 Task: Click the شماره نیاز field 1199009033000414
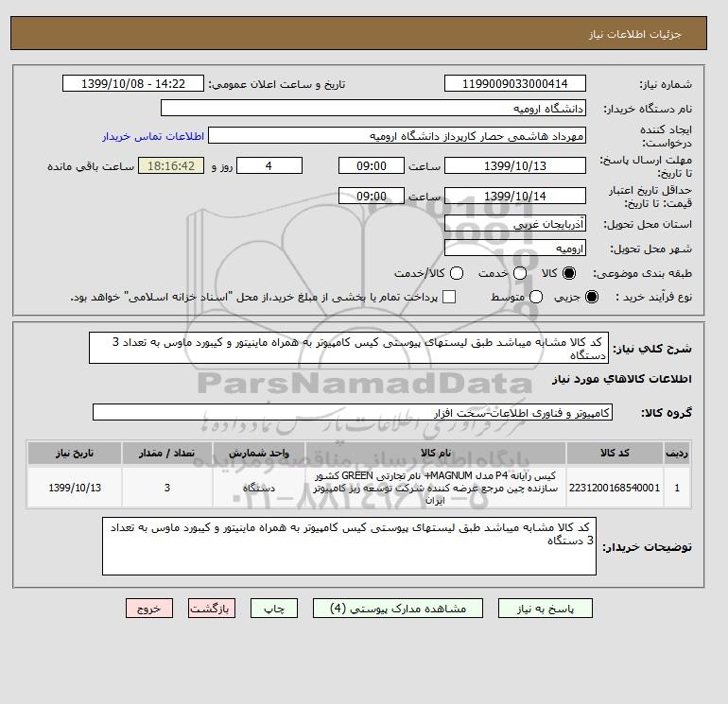515,83
